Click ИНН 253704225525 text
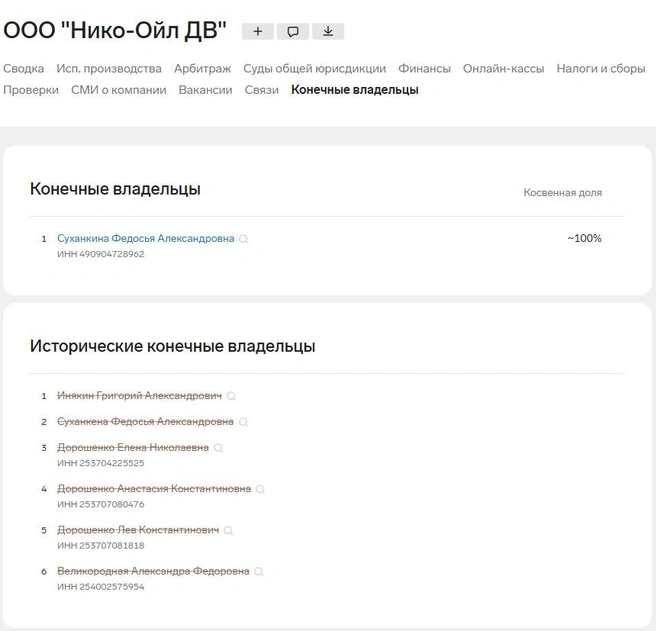Viewport: 656px width, 631px height. click(101, 463)
